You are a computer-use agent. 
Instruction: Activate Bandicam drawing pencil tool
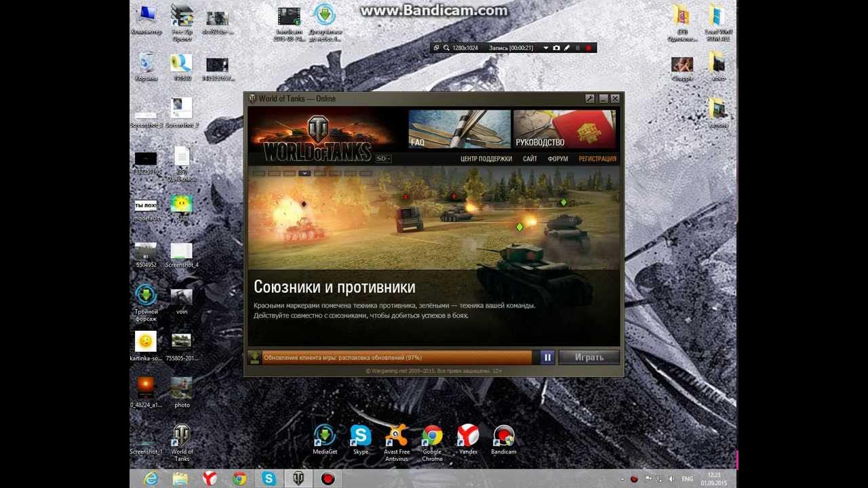pyautogui.click(x=567, y=48)
